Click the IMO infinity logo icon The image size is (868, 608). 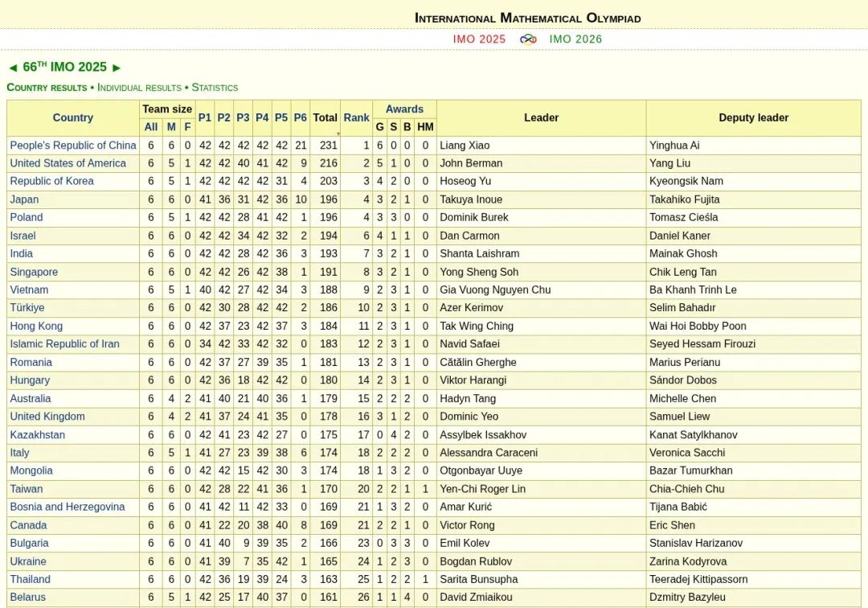pyautogui.click(x=528, y=39)
